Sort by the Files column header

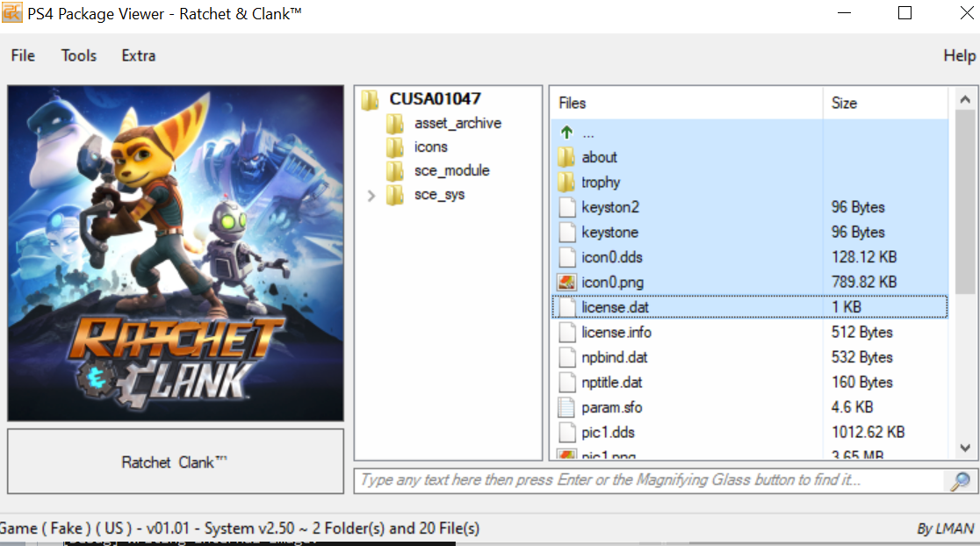coord(687,103)
